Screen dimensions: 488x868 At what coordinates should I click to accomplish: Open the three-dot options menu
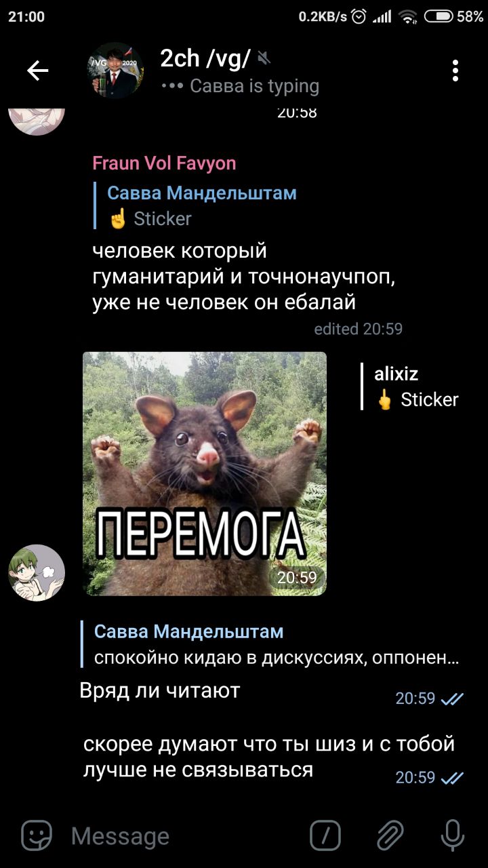click(x=455, y=71)
